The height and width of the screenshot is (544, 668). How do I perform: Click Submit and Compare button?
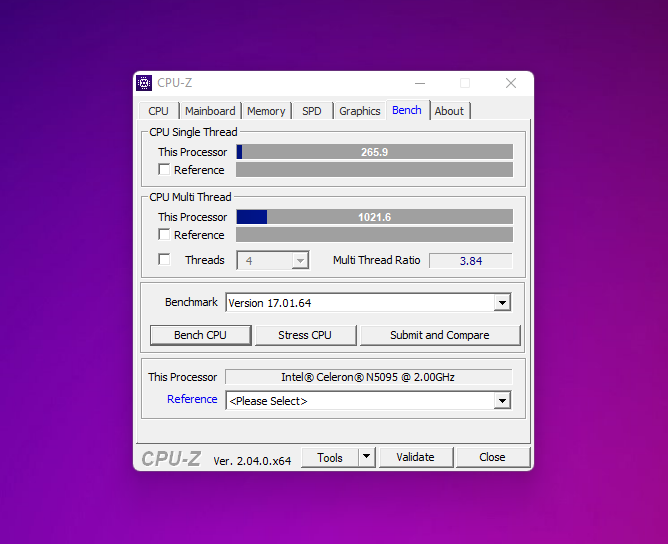click(x=439, y=335)
